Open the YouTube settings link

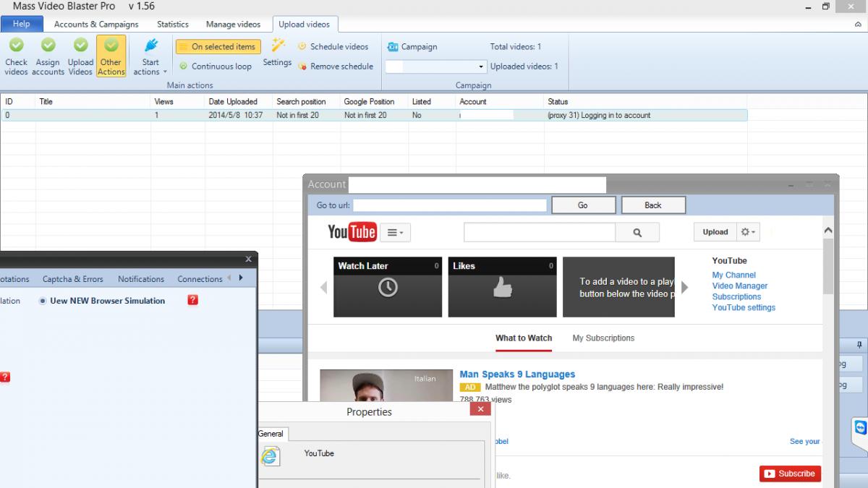[744, 307]
